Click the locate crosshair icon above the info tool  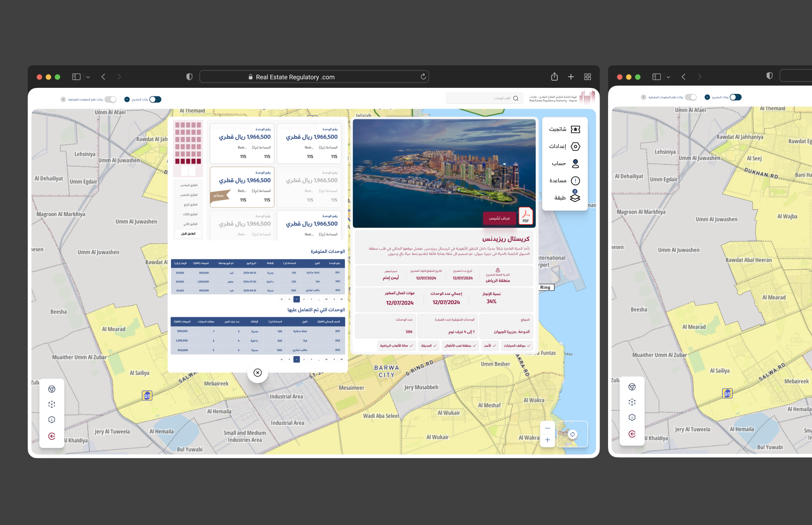tap(52, 404)
